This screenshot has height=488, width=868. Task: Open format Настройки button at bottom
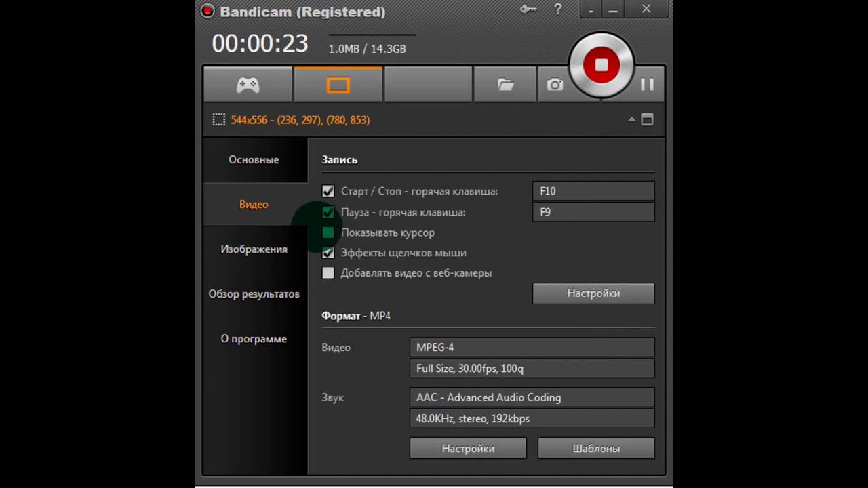click(x=468, y=449)
